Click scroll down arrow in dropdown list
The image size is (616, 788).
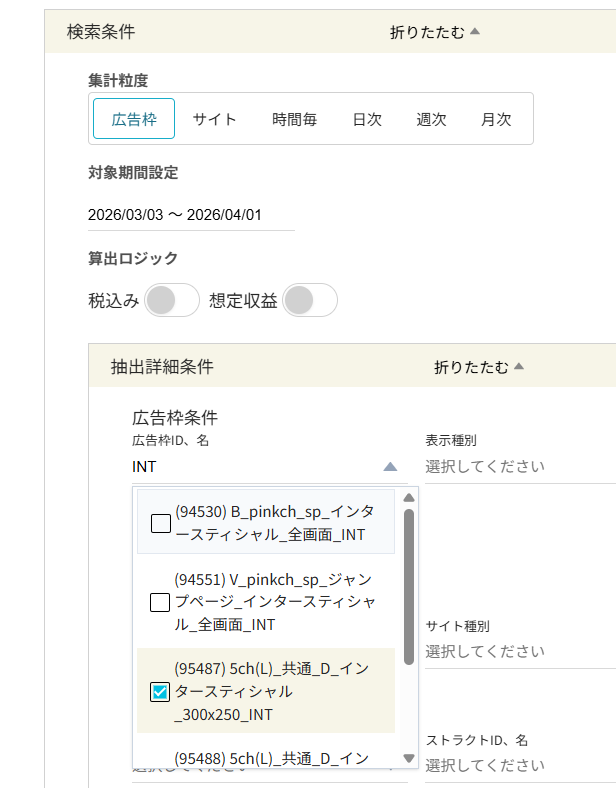[x=408, y=758]
